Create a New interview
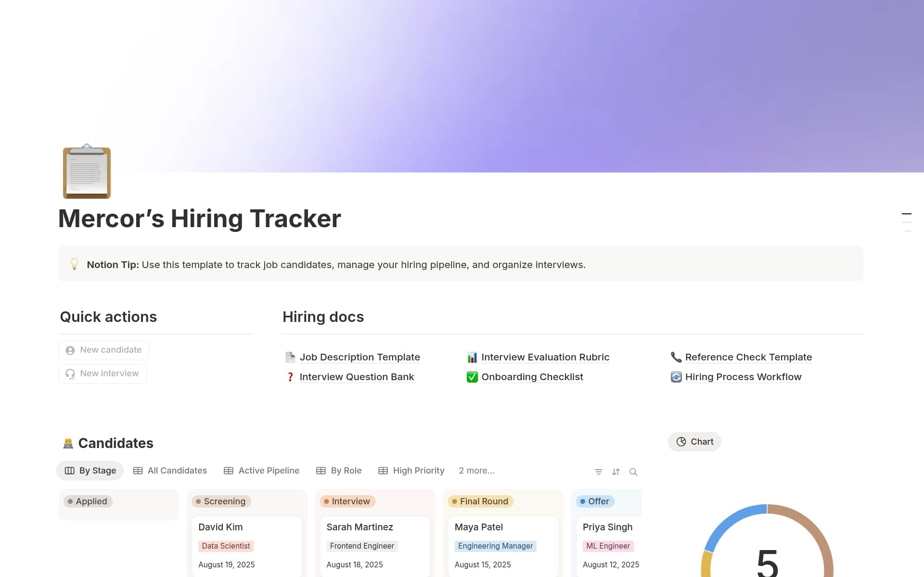 [103, 373]
